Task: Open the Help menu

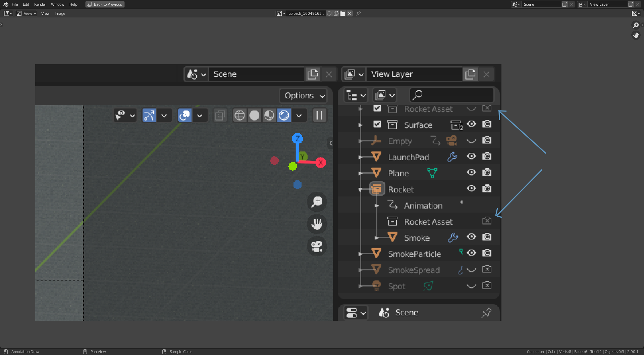Action: pyautogui.click(x=73, y=4)
